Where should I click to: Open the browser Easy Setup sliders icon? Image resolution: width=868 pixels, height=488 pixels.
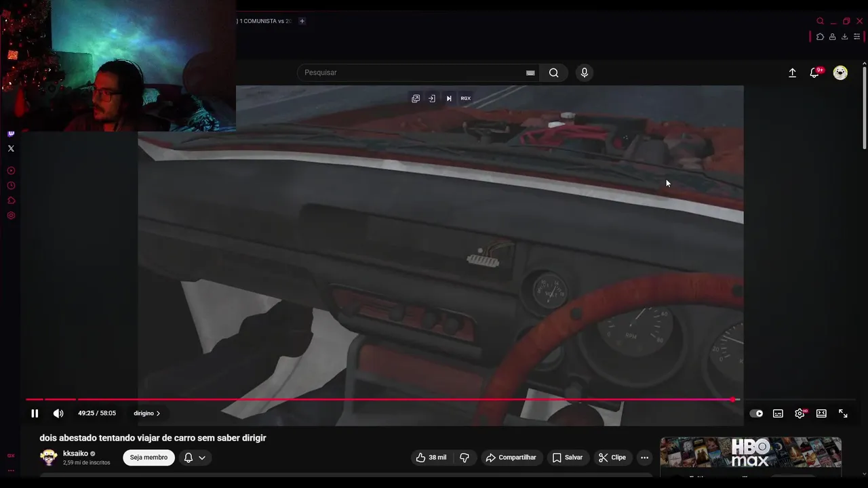pyautogui.click(x=857, y=37)
